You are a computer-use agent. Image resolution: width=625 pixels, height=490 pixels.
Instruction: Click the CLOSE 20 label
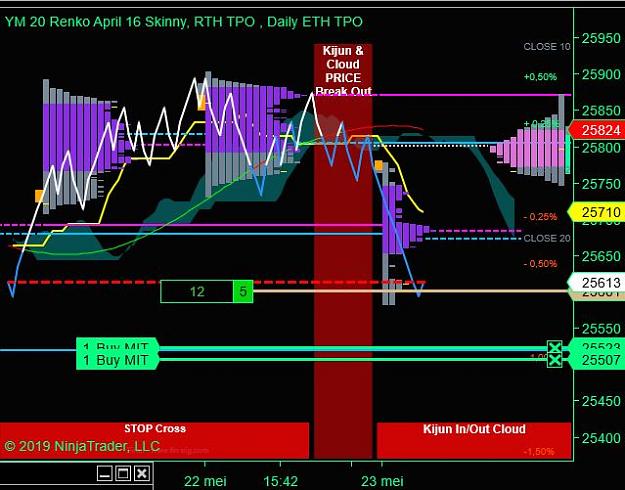(x=547, y=238)
